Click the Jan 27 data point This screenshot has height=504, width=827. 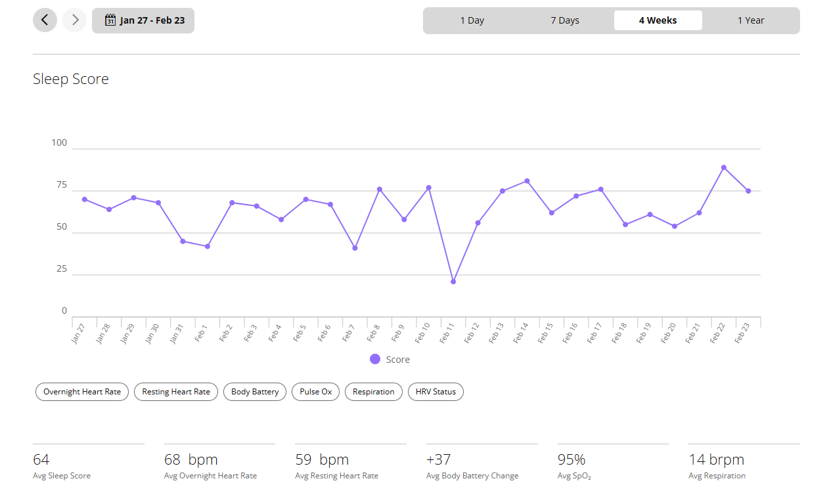click(85, 199)
